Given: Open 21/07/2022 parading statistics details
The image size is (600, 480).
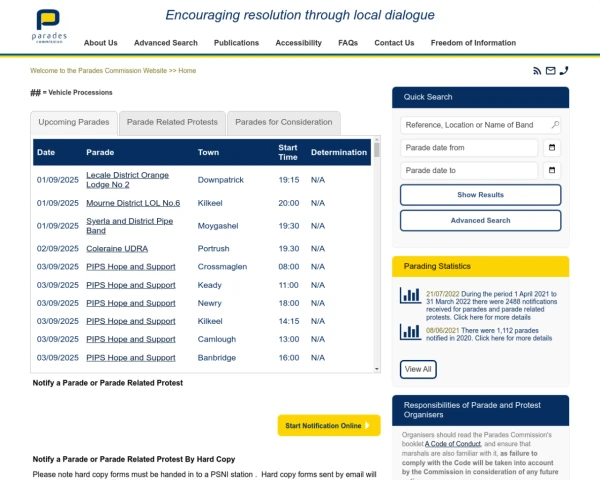Looking at the screenshot, I should (x=491, y=305).
